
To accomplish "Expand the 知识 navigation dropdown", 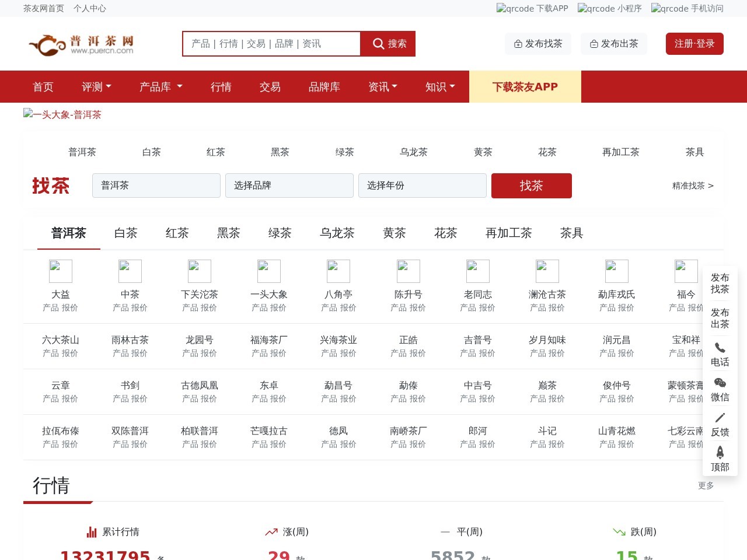I will [439, 86].
